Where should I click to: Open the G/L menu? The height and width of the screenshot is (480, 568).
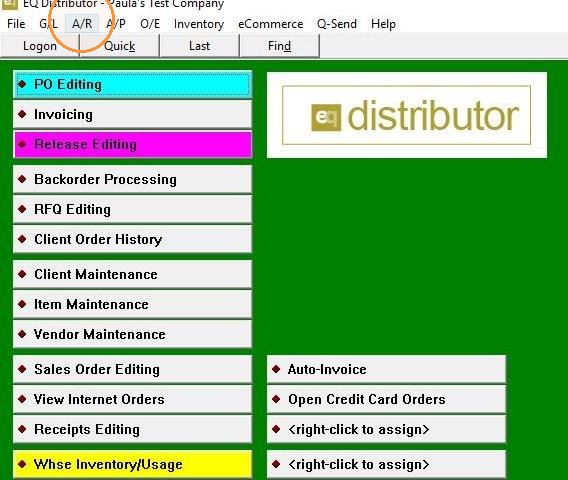point(48,24)
